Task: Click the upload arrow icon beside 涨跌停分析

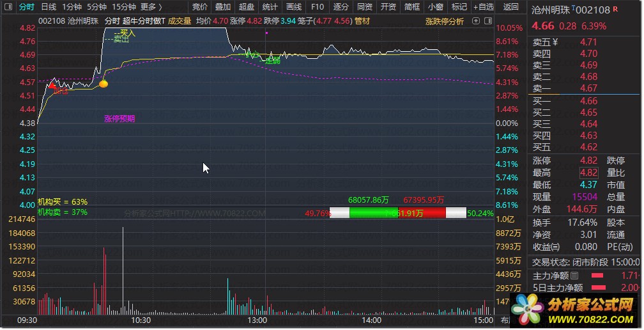Action: [x=475, y=20]
